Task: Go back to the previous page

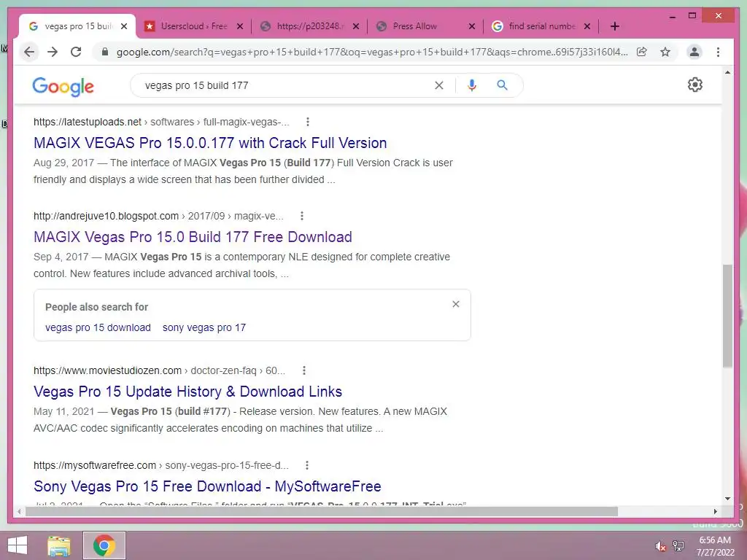Action: [x=29, y=52]
